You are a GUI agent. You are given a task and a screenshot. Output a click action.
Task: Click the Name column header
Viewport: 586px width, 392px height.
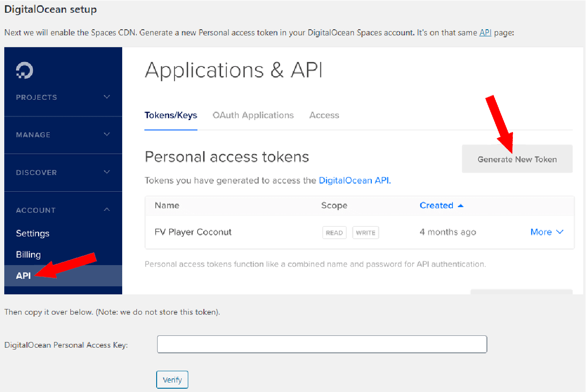(167, 205)
